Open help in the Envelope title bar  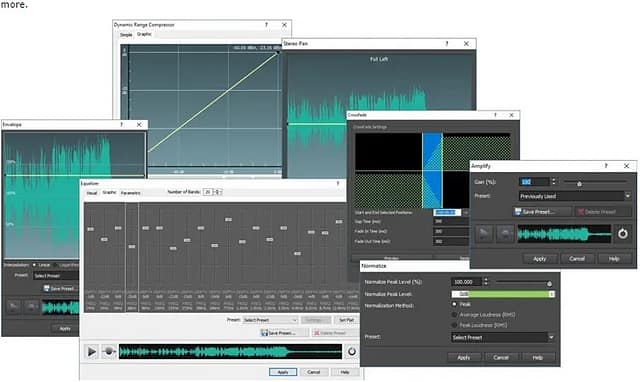click(122, 124)
